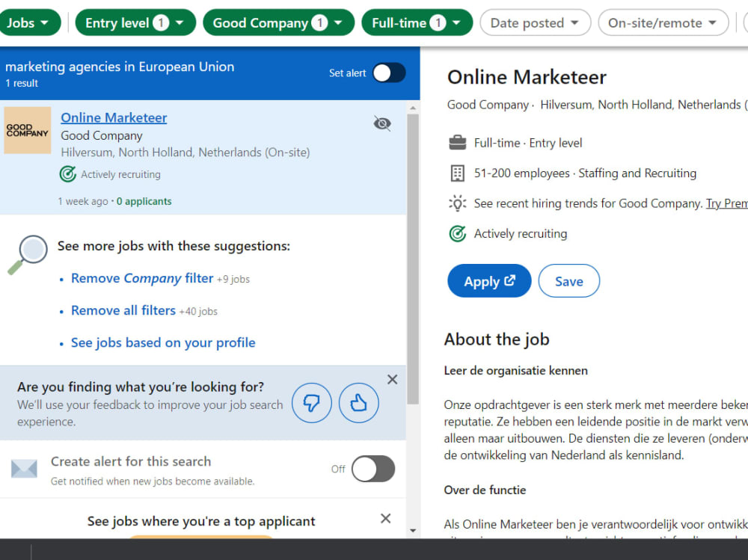The width and height of the screenshot is (748, 560).
Task: Save the Online Marketeer job
Action: tap(569, 281)
